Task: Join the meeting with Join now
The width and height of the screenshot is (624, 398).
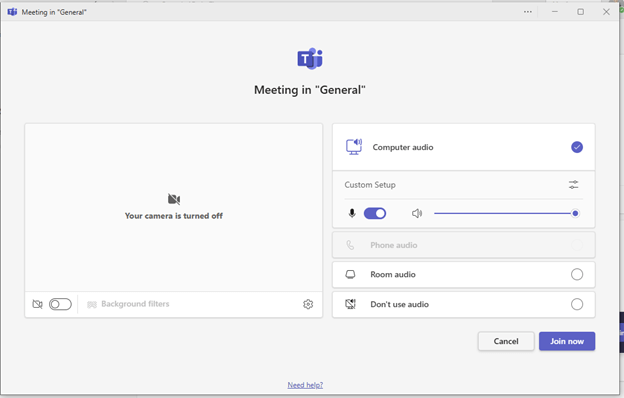Action: 567,341
